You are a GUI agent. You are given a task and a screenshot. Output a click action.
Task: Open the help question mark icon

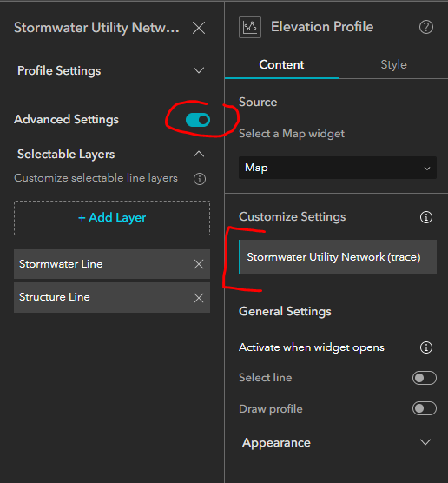pos(425,27)
